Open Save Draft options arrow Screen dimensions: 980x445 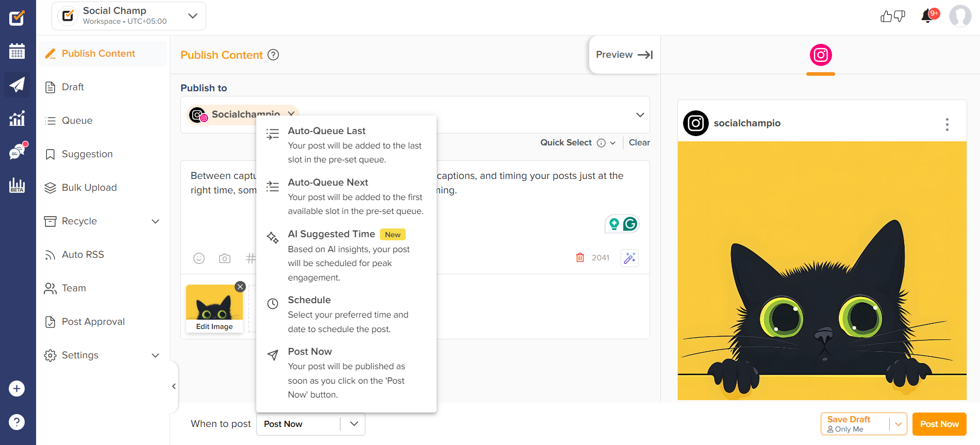pos(899,424)
